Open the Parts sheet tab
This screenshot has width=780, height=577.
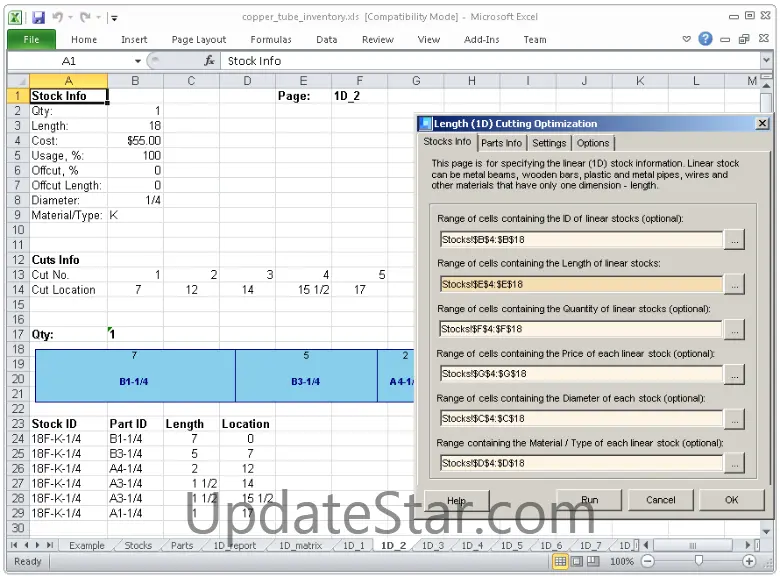tap(182, 546)
